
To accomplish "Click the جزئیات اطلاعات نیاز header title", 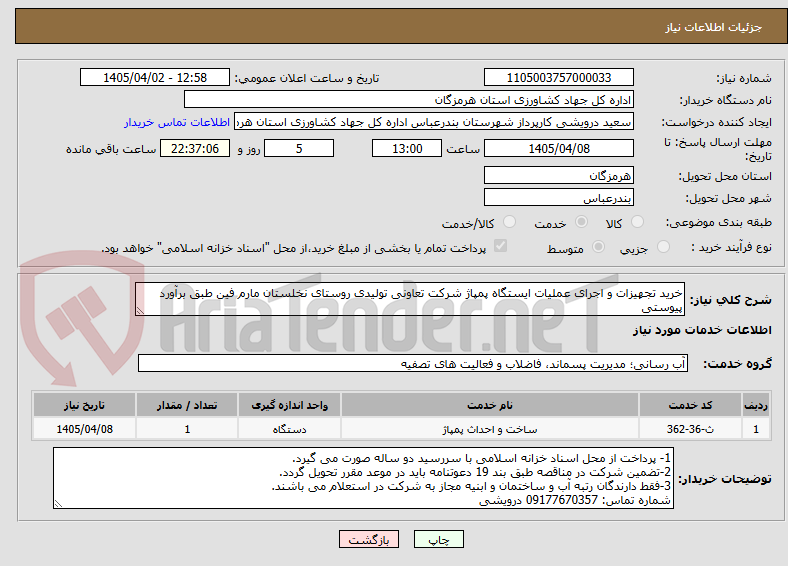I will pyautogui.click(x=714, y=27).
